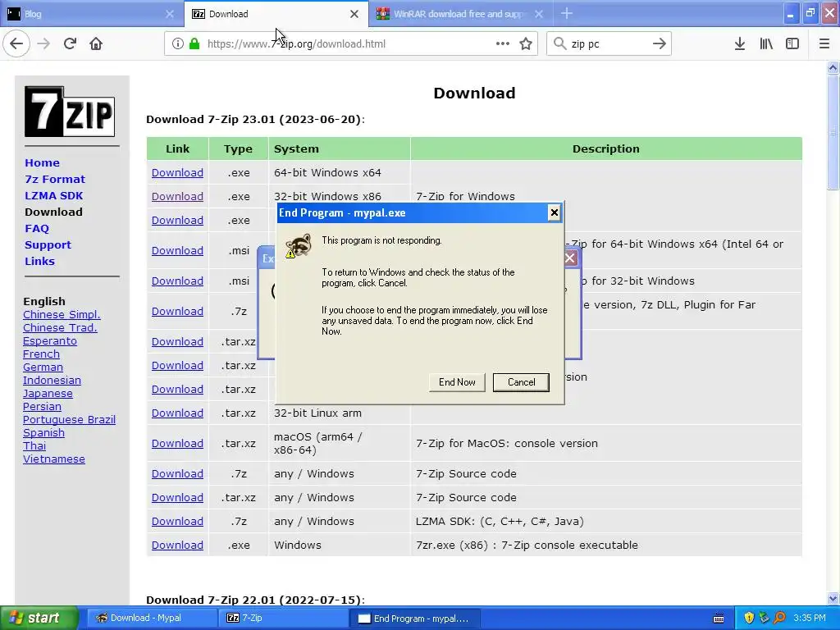Switch to Download - Mypal taskbar item
This screenshot has height=630, width=840.
tap(152, 618)
